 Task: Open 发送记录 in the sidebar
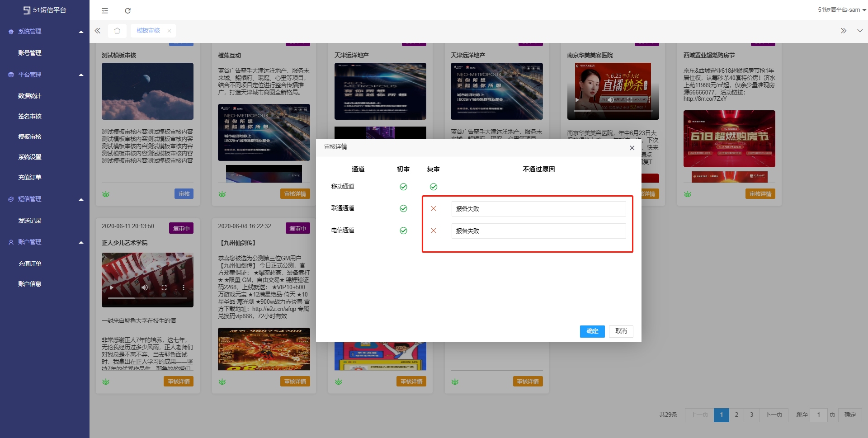coord(30,221)
